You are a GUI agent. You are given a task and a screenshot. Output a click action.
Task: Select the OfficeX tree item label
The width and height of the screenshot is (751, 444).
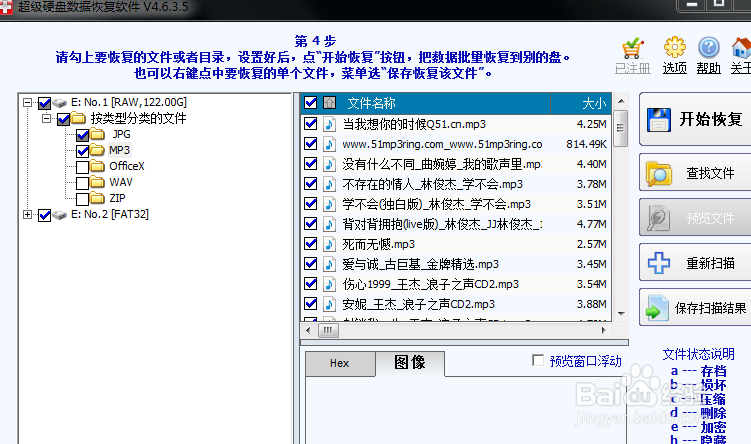point(126,166)
